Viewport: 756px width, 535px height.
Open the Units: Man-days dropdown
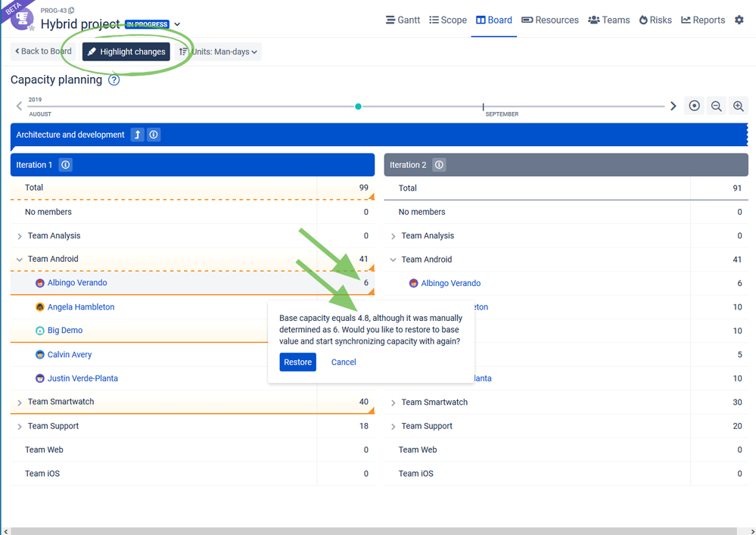point(218,51)
